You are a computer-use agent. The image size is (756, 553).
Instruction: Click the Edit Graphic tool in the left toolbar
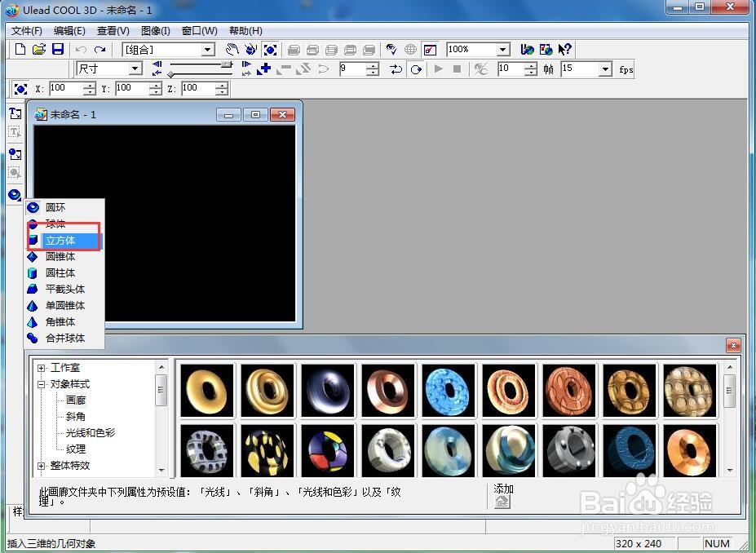click(x=15, y=173)
